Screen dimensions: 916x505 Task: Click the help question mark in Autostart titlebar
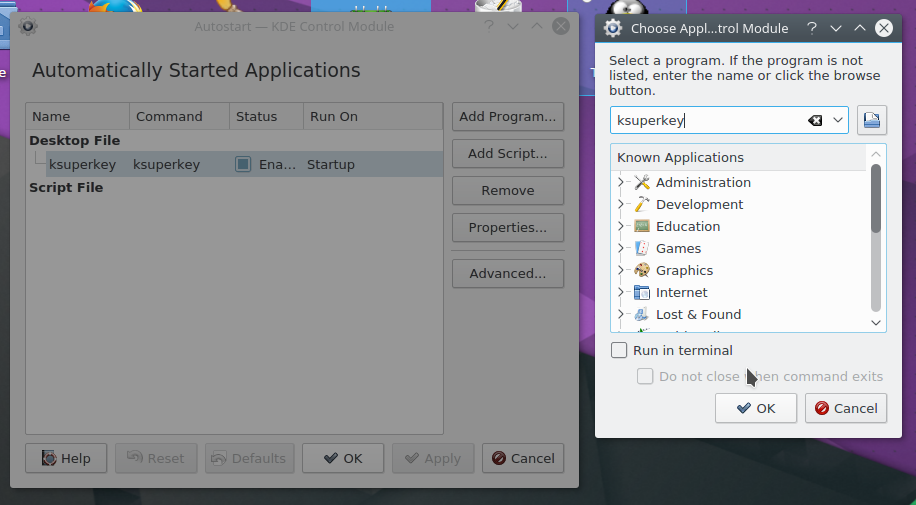[x=488, y=26]
